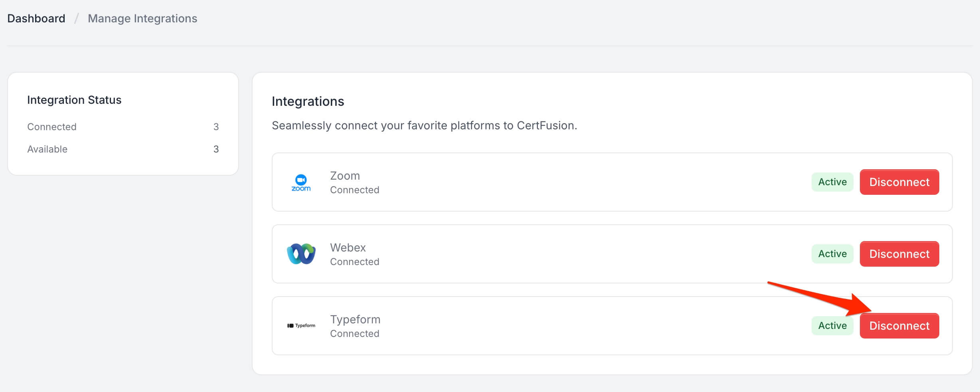Click the Typeform logo icon
This screenshot has height=392, width=980.
coord(301,326)
